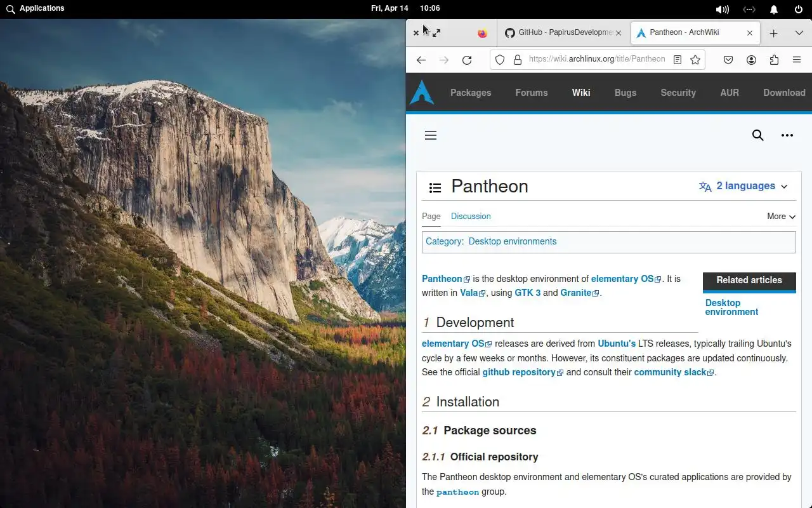Image resolution: width=812 pixels, height=508 pixels.
Task: Click elementary OS link under Development
Action: click(457, 344)
